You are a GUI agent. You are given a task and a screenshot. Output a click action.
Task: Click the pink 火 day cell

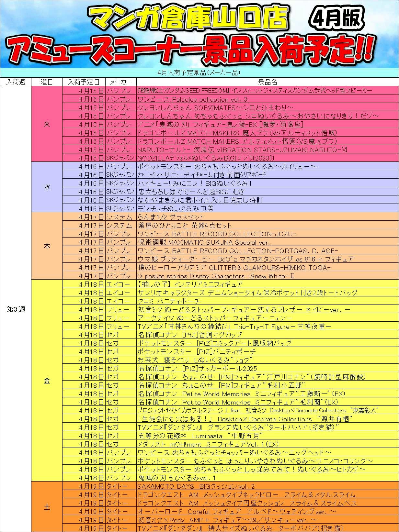(47, 124)
